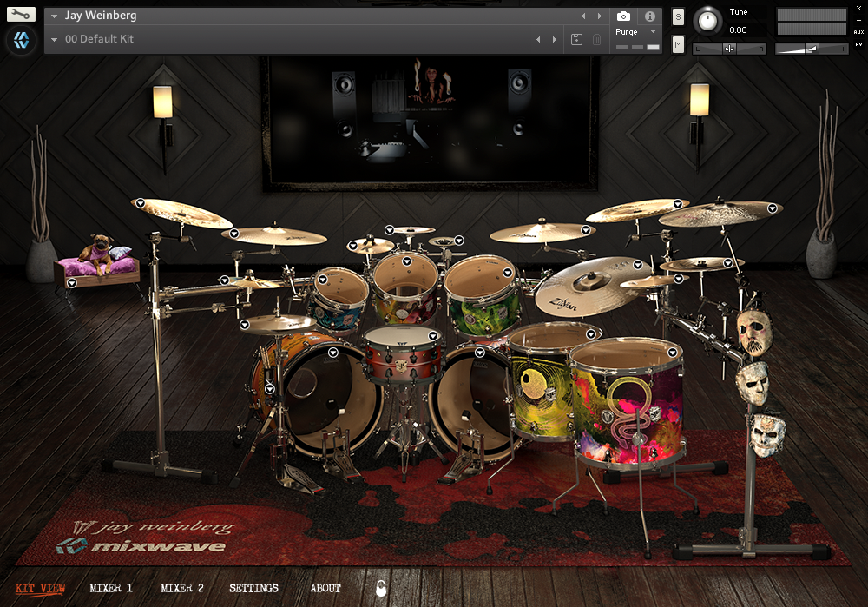Load the next snapshot with the right arrow
This screenshot has width=868, height=607.
556,39
